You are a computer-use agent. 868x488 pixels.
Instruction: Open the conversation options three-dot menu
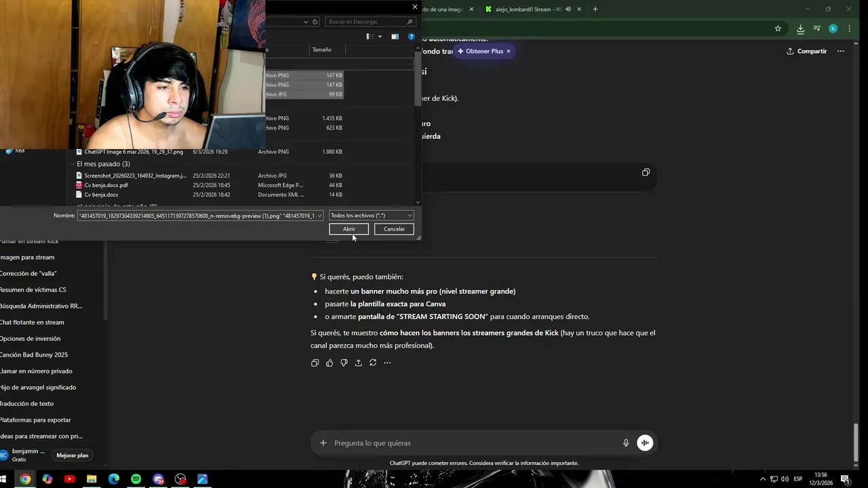point(841,51)
